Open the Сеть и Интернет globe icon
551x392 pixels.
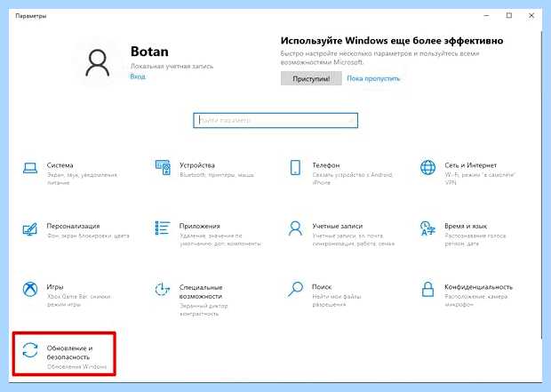(x=427, y=167)
